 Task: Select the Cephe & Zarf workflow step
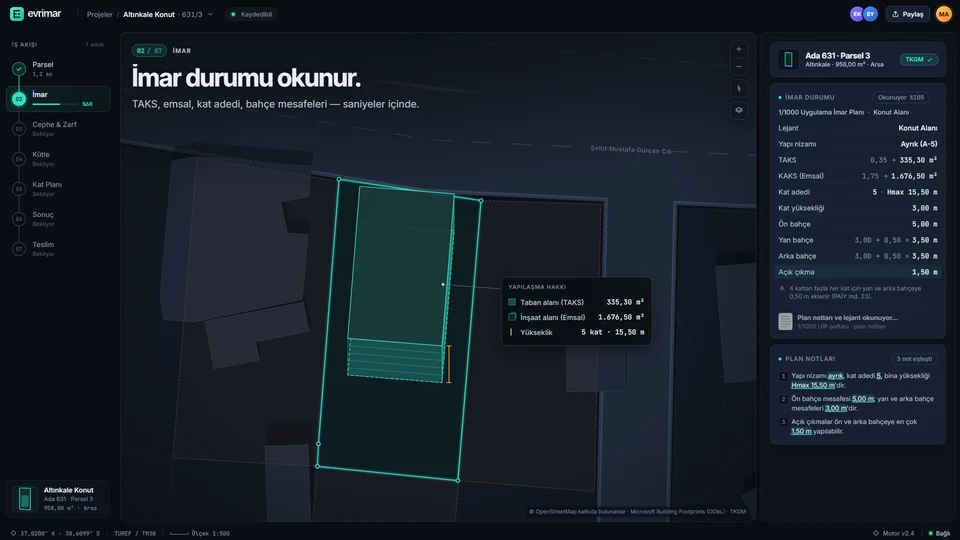pyautogui.click(x=58, y=129)
